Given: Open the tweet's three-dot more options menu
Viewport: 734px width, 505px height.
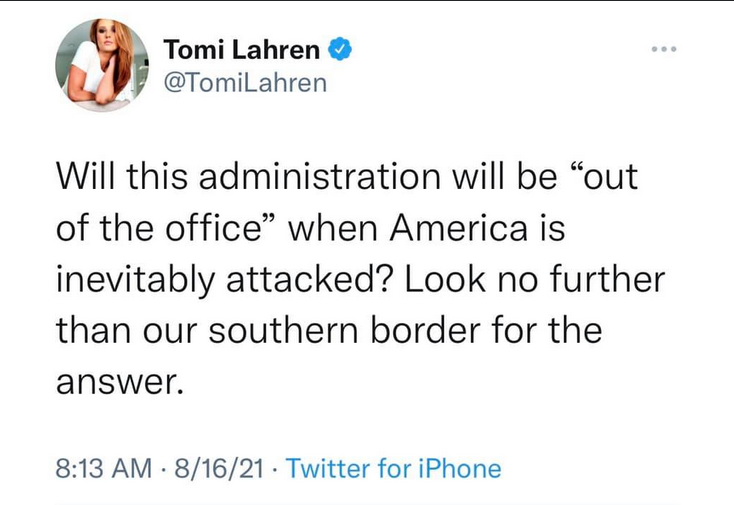Looking at the screenshot, I should (663, 49).
